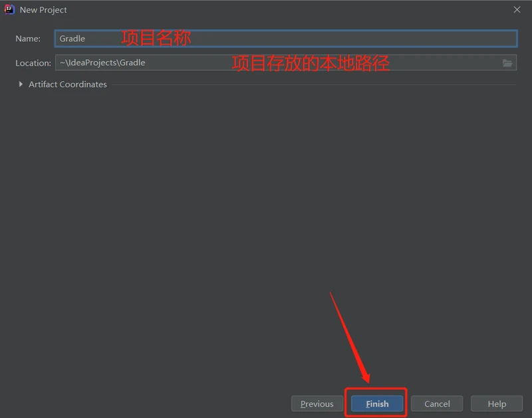This screenshot has width=532, height=418.
Task: Click the "Location:" field label
Action: pos(33,63)
